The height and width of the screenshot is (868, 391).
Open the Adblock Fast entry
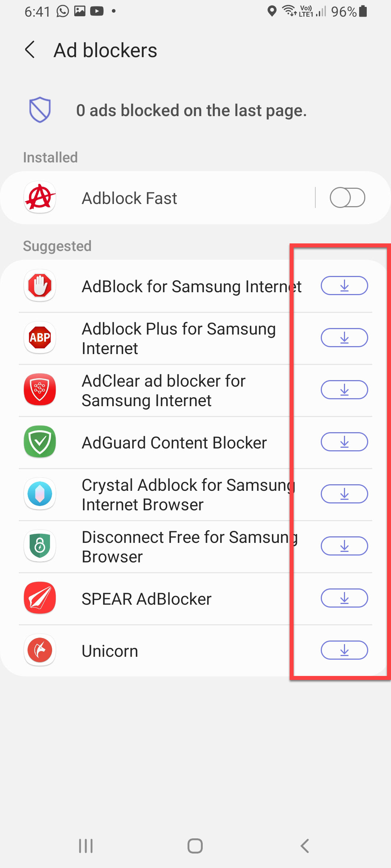[130, 198]
